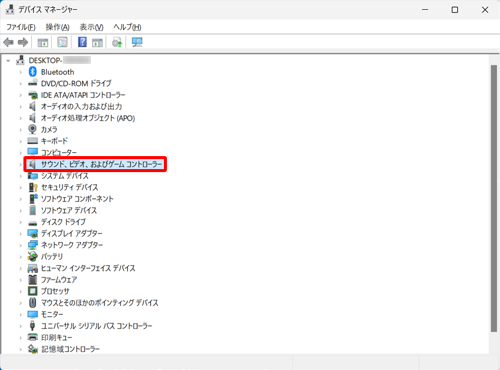
Task: Select the 記憶域コントローラー label
Action: click(x=70, y=349)
